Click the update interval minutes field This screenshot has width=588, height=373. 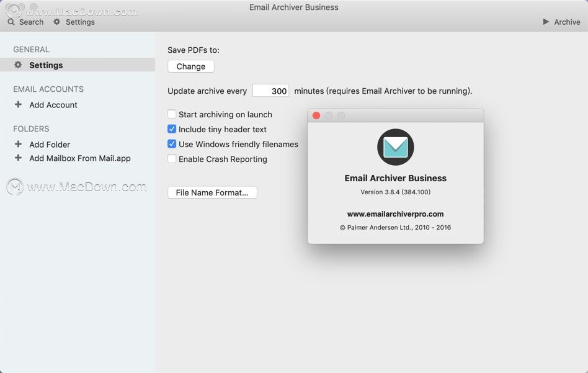pyautogui.click(x=271, y=91)
